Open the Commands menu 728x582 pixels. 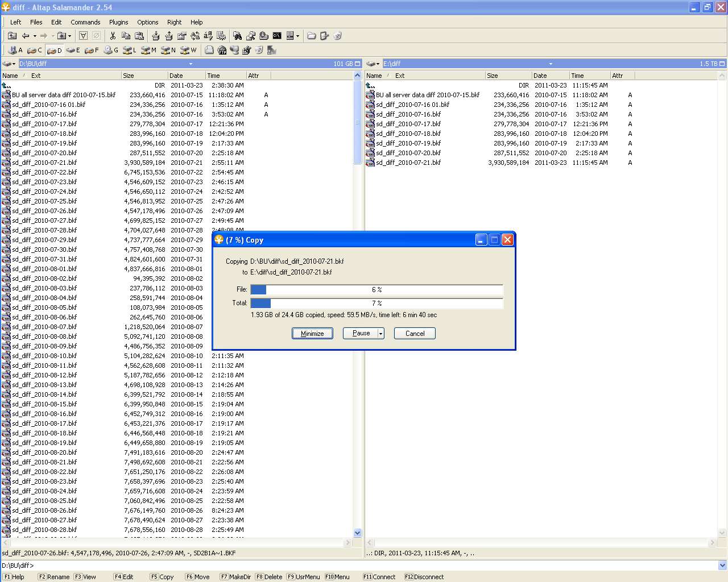(85, 22)
